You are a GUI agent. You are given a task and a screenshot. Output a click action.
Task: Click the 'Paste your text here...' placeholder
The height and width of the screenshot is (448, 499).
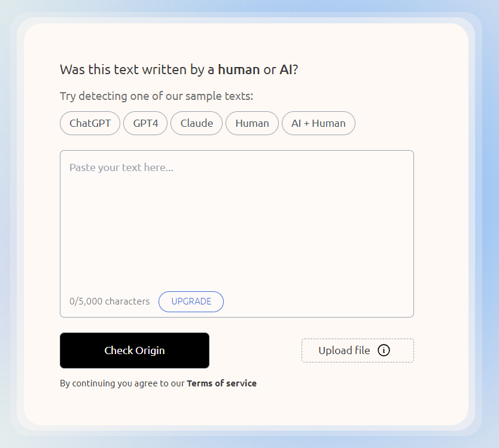(x=121, y=167)
